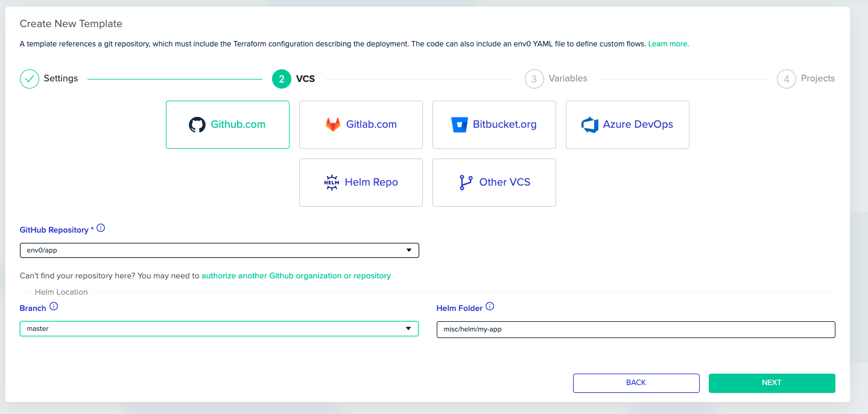868x414 pixels.
Task: Expand the Branch dropdown showing master
Action: pyautogui.click(x=220, y=329)
